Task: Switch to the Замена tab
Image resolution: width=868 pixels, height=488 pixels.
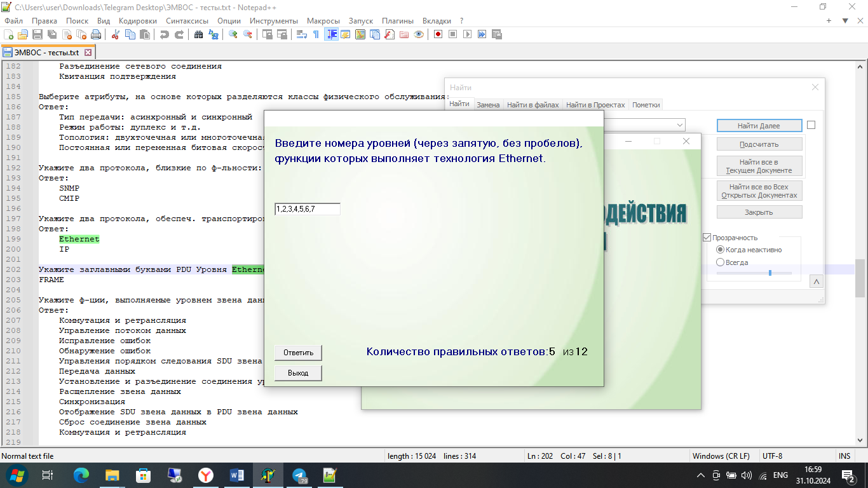Action: [488, 105]
